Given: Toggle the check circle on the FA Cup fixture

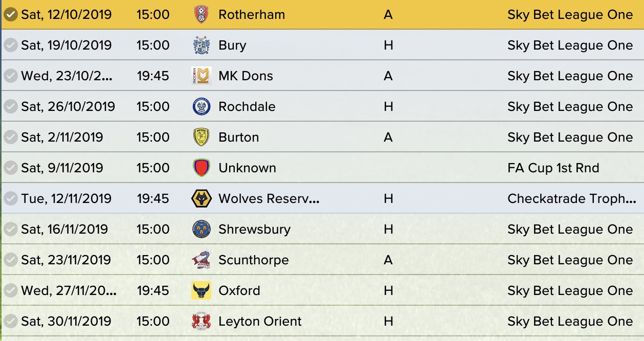Looking at the screenshot, I should point(10,168).
